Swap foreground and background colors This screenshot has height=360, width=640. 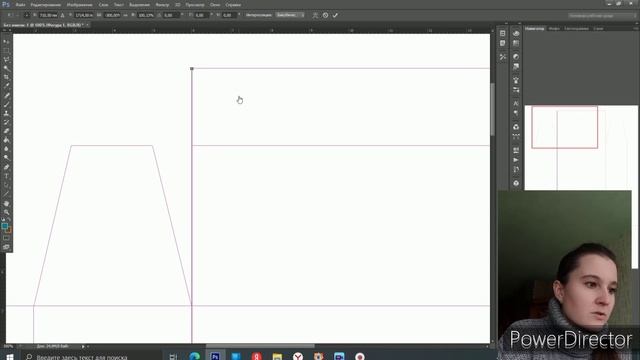click(9, 220)
